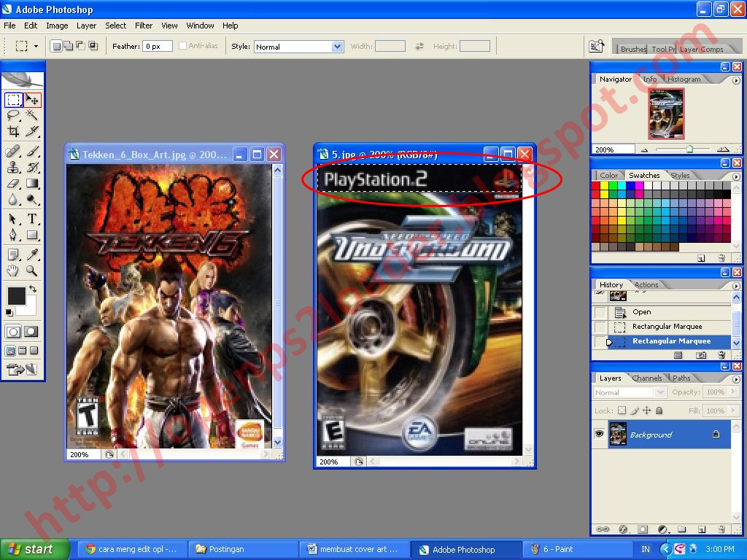Toggle Background layer visibility eye
This screenshot has width=747, height=560.
pyautogui.click(x=600, y=434)
